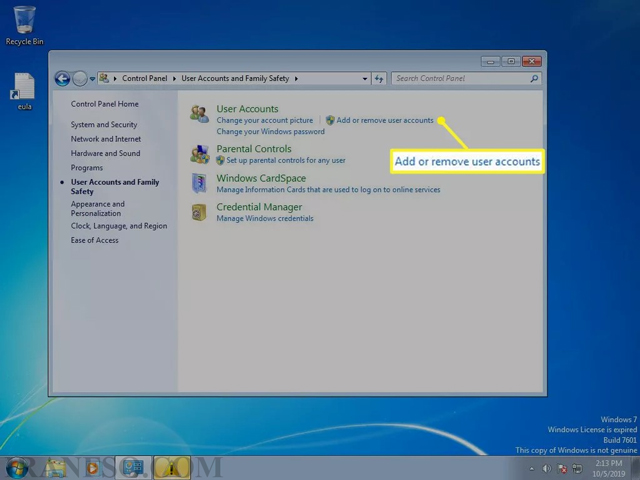This screenshot has height=480, width=640.
Task: Open recent pages dropdown next to Forward
Action: click(x=93, y=79)
